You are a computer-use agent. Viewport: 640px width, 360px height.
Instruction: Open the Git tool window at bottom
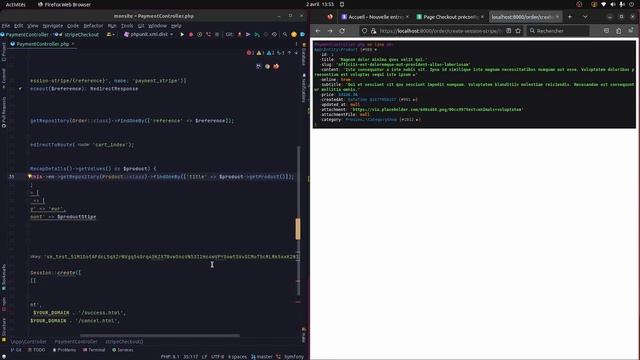(16, 350)
